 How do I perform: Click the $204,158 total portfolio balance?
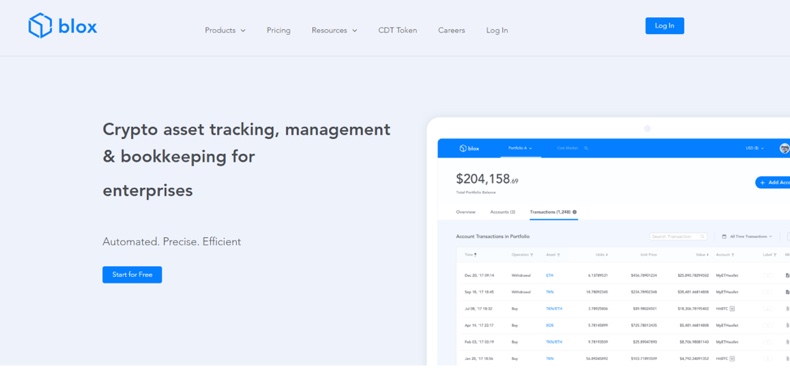[x=487, y=179]
